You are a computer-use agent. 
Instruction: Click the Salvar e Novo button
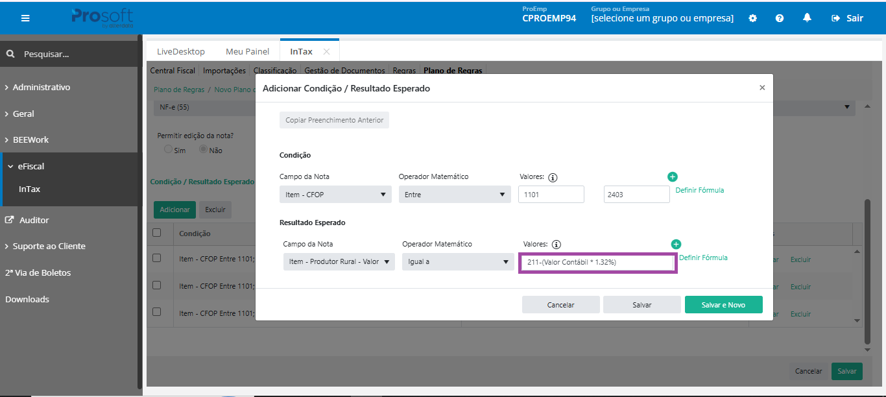[x=723, y=304]
